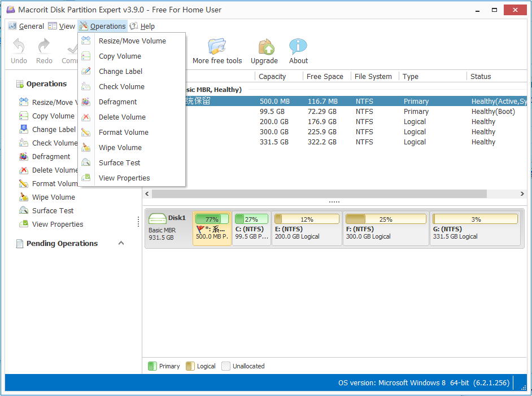Click the horizontal scrollbar right arrow
Viewport: 532px width, 396px height.
(522, 193)
